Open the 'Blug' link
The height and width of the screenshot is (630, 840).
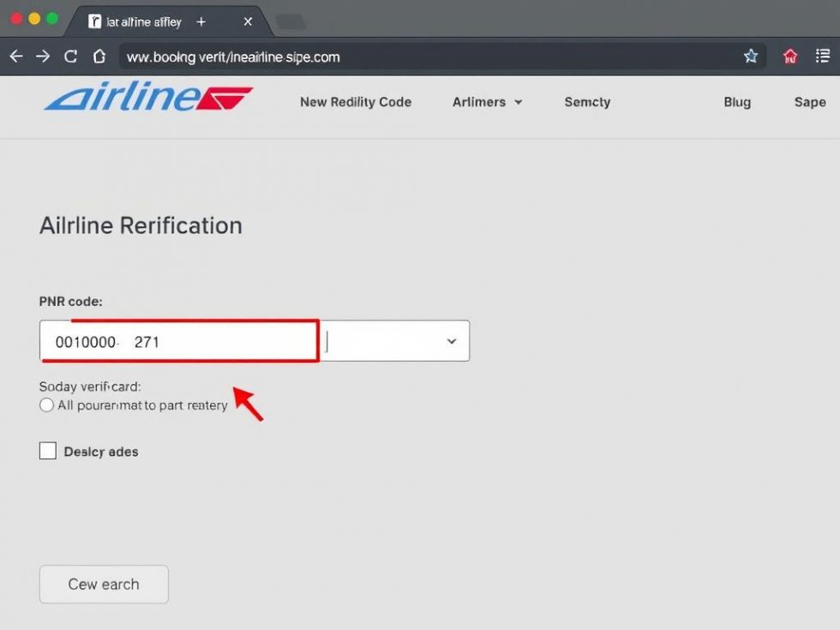click(737, 102)
